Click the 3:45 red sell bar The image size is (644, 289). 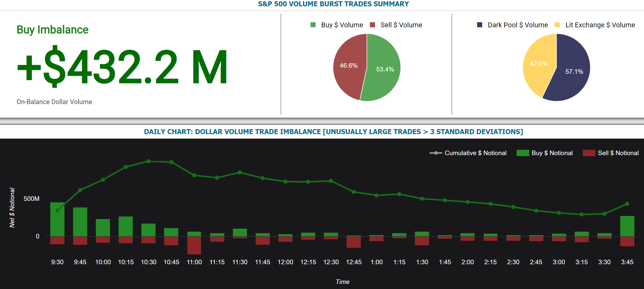click(x=627, y=241)
